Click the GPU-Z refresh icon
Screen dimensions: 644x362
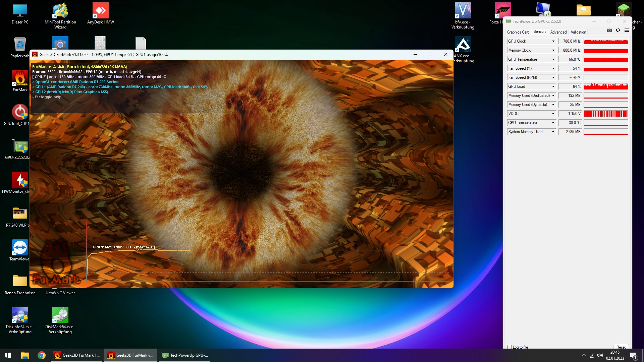[x=618, y=30]
